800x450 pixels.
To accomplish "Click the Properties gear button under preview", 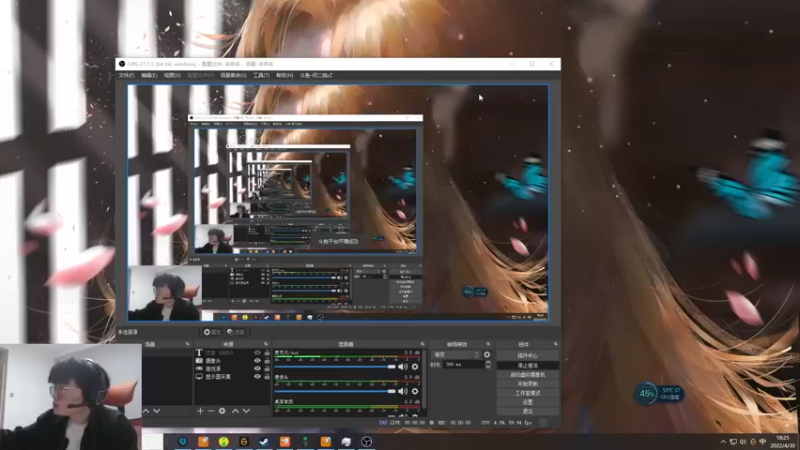I will [x=212, y=332].
